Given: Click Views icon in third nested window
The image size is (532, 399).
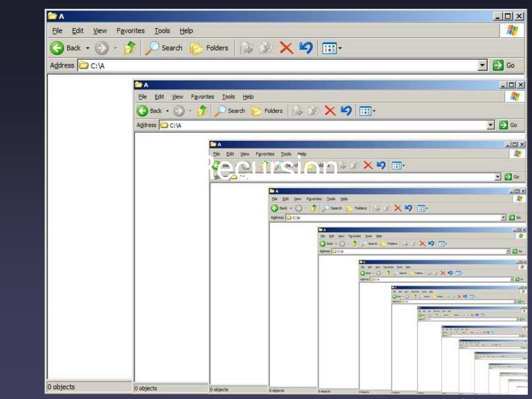Looking at the screenshot, I should tap(396, 166).
